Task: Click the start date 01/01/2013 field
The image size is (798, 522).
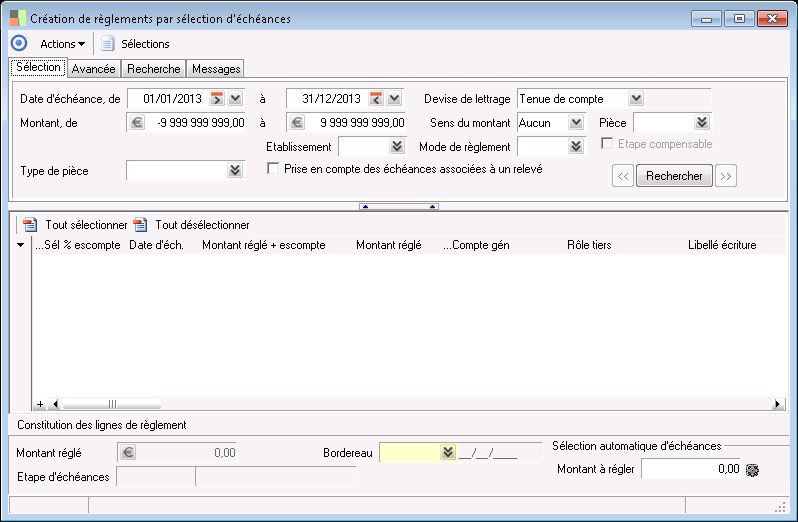Action: click(168, 99)
